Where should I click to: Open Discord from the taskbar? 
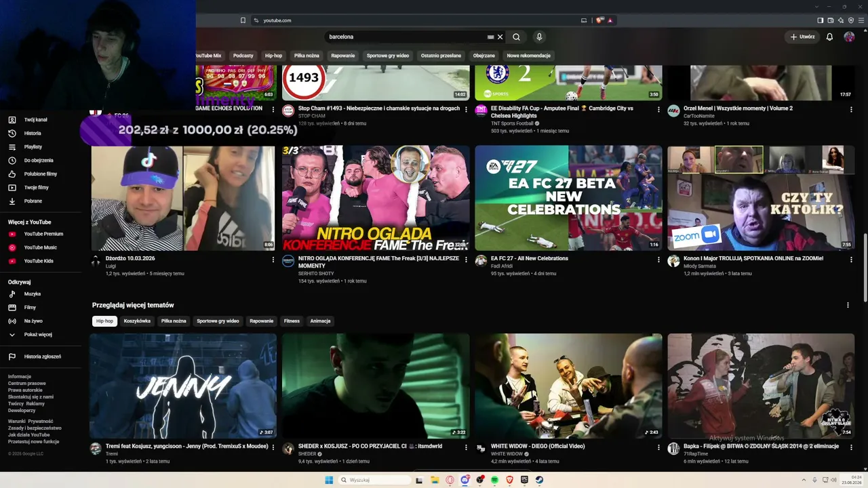(x=465, y=480)
